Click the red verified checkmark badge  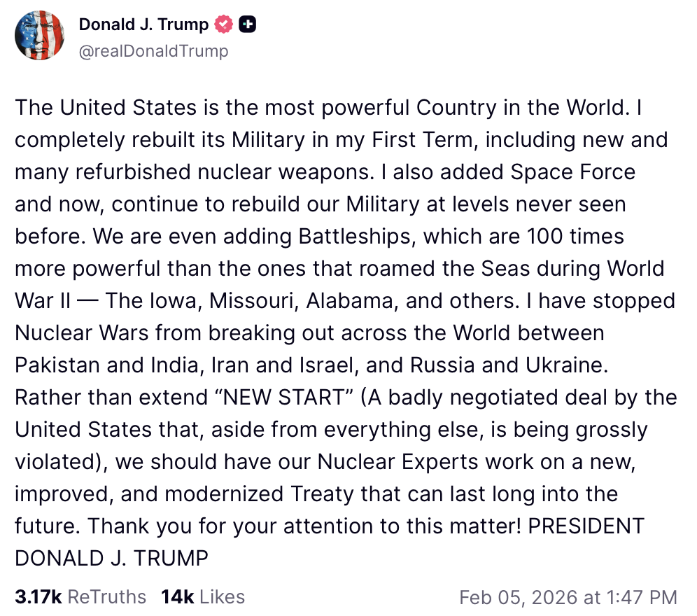coord(224,25)
